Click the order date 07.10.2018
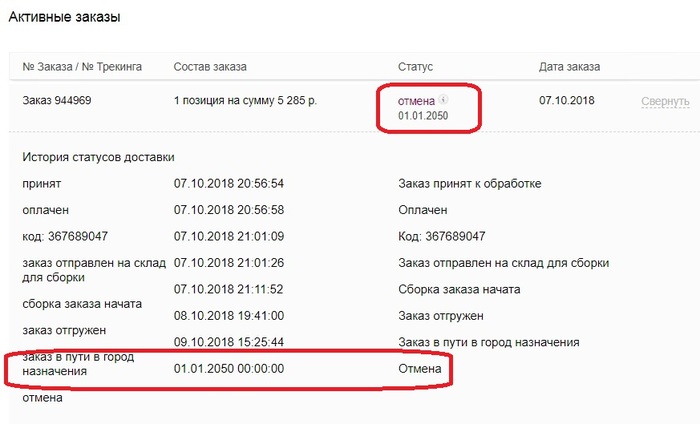 [x=567, y=101]
